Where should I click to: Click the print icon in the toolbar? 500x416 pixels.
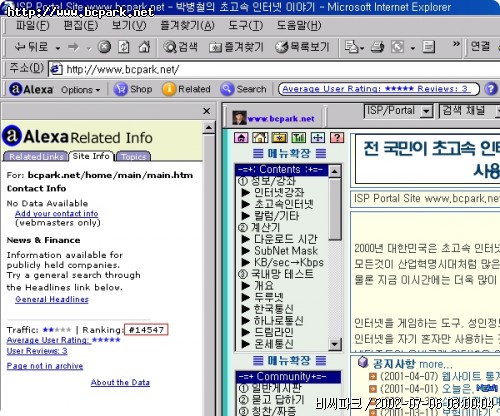[377, 47]
